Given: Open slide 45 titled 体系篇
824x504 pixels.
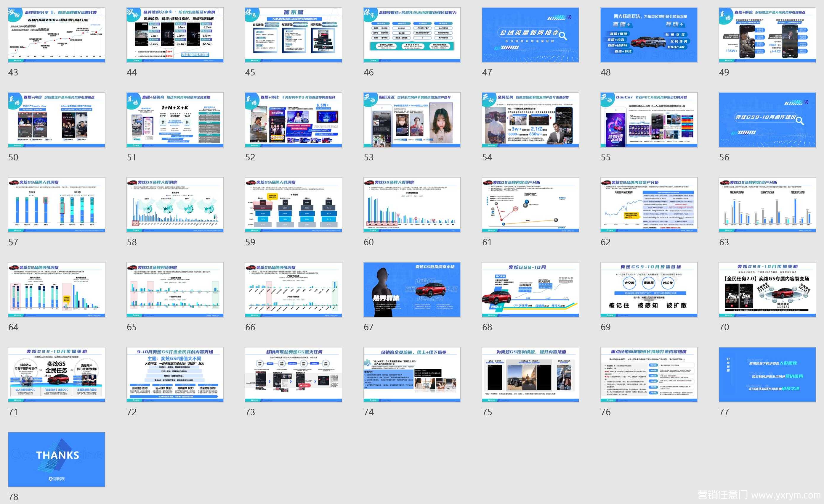Looking at the screenshot, I should tap(293, 35).
